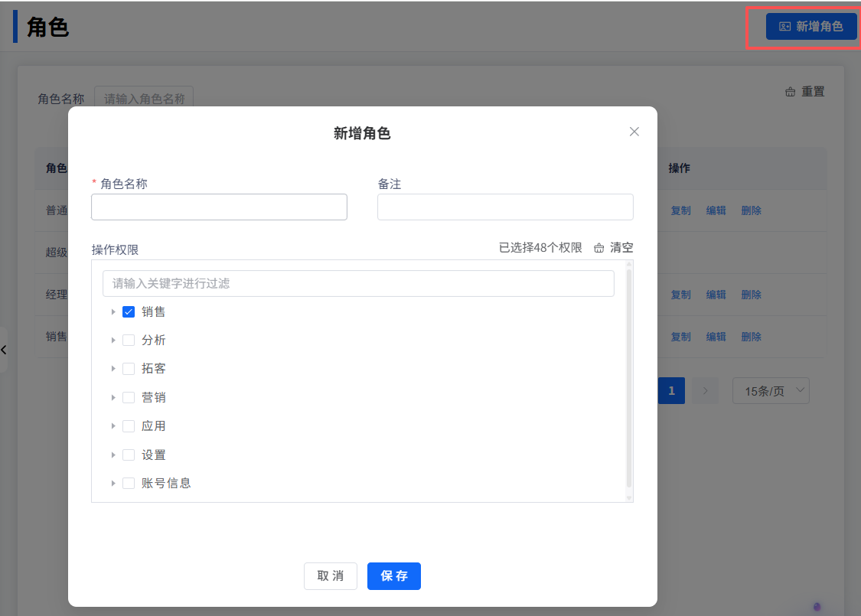Focus the 角色名称 input in the dialog
The image size is (861, 616).
(219, 207)
